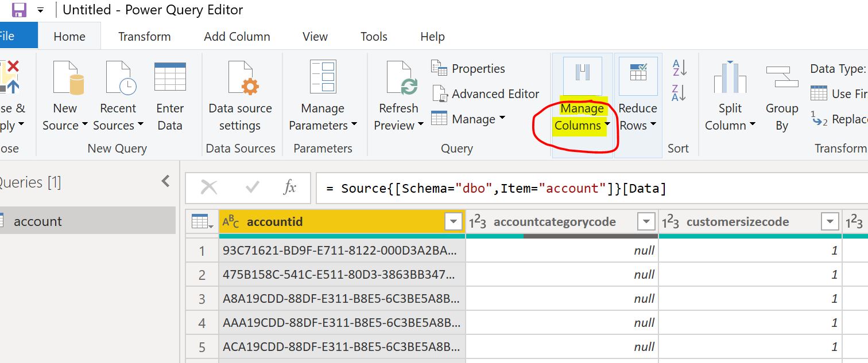Open the table menu icon in grid corner

click(x=201, y=222)
